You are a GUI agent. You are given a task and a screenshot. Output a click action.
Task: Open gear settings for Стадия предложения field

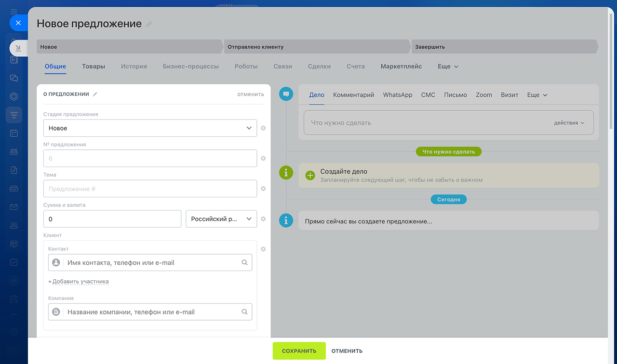coord(263,128)
